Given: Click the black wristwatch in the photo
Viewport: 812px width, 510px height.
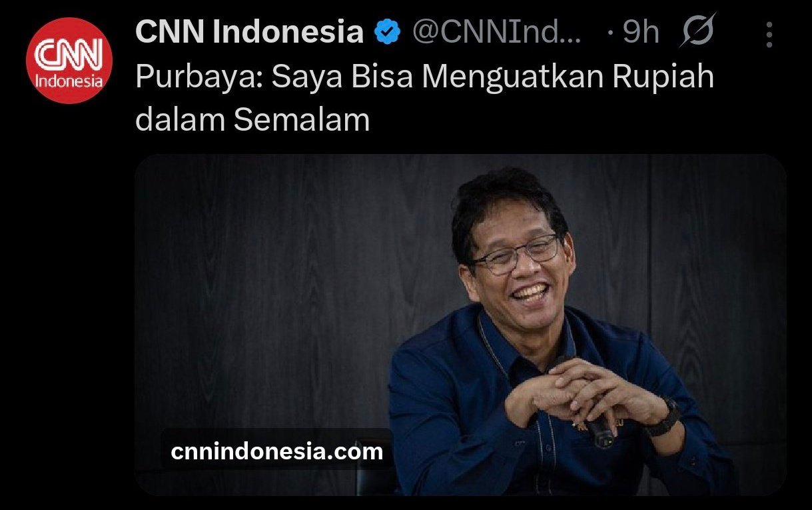Looking at the screenshot, I should [661, 417].
